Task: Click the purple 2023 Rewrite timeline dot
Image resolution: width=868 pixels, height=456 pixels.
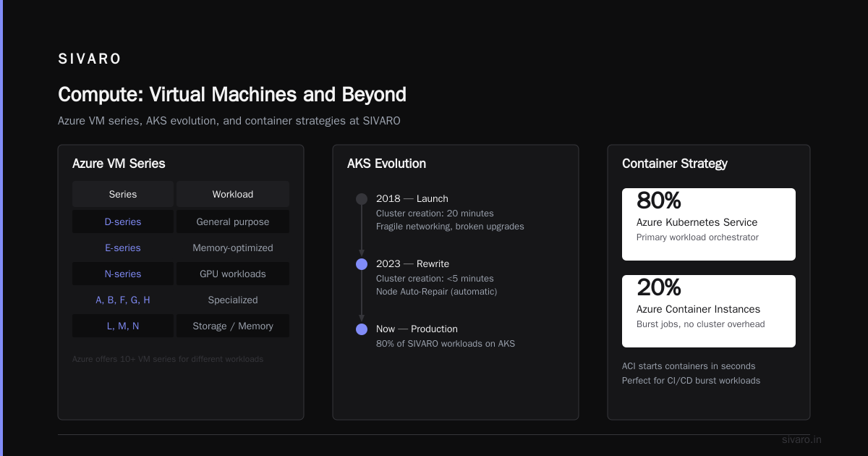Action: (x=362, y=264)
